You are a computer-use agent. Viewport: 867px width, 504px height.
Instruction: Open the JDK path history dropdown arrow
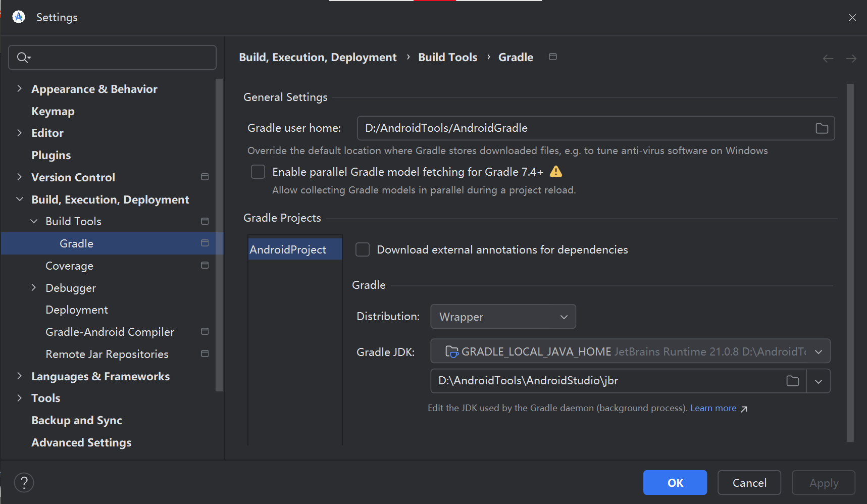819,381
